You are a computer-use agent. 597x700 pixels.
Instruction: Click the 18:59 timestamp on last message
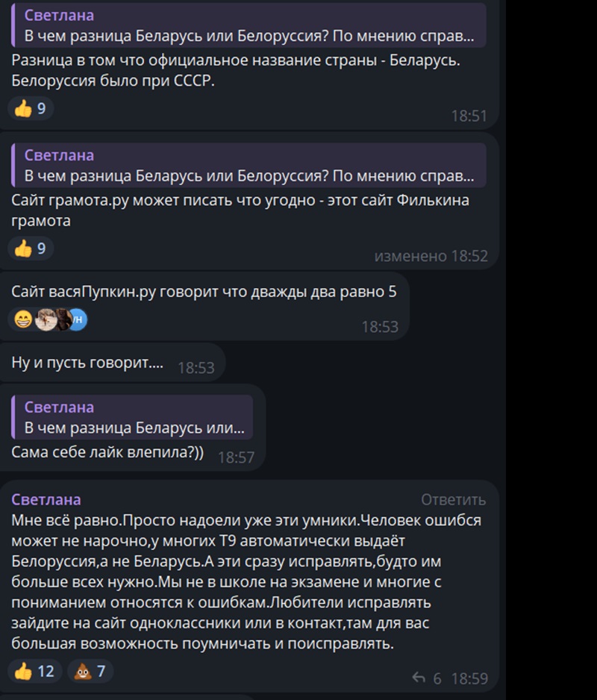[x=469, y=678]
